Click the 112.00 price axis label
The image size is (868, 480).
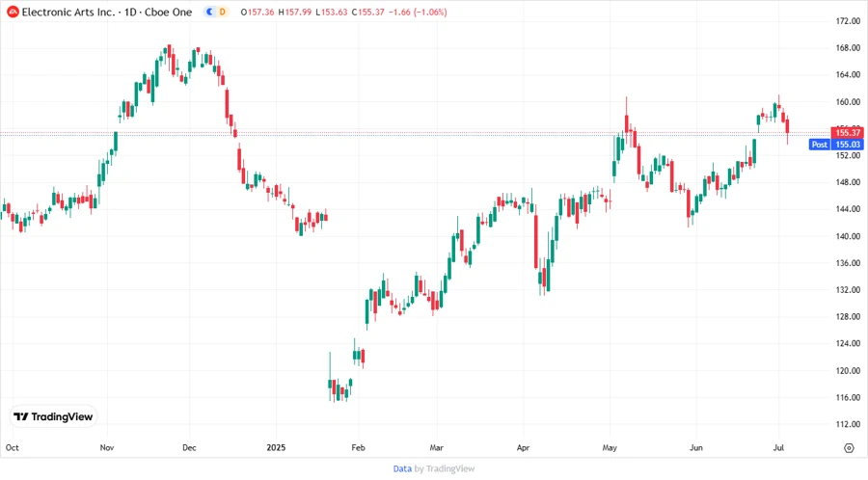(x=848, y=424)
